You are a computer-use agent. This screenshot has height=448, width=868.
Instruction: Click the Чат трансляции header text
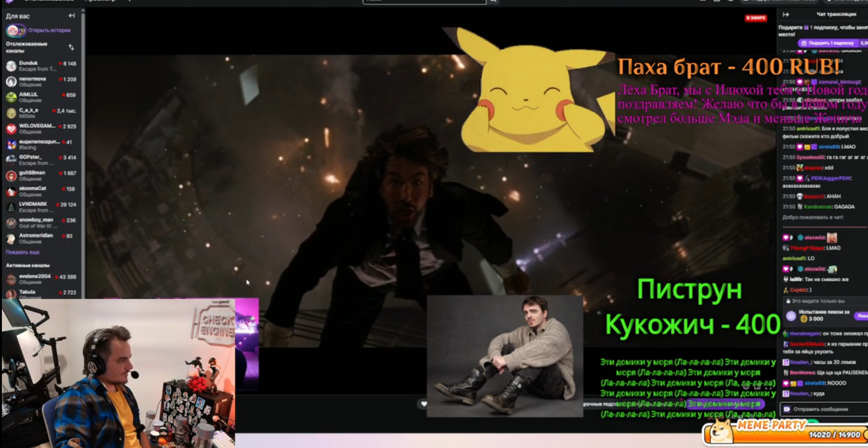tap(836, 15)
